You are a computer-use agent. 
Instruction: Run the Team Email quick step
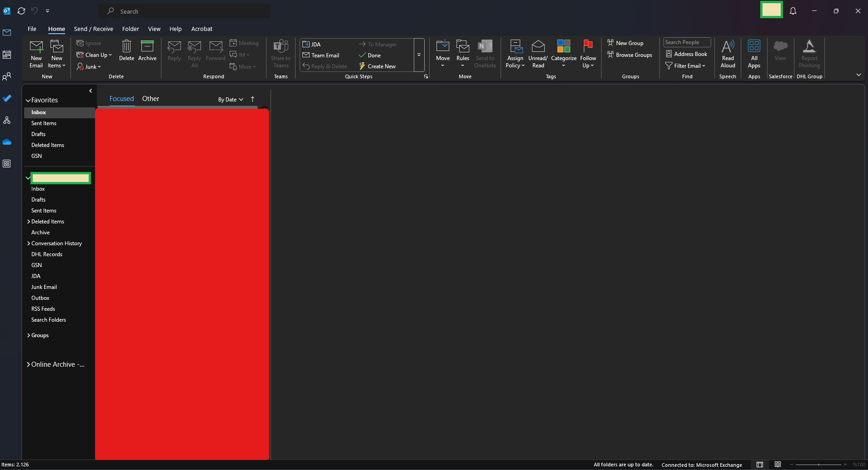[321, 56]
